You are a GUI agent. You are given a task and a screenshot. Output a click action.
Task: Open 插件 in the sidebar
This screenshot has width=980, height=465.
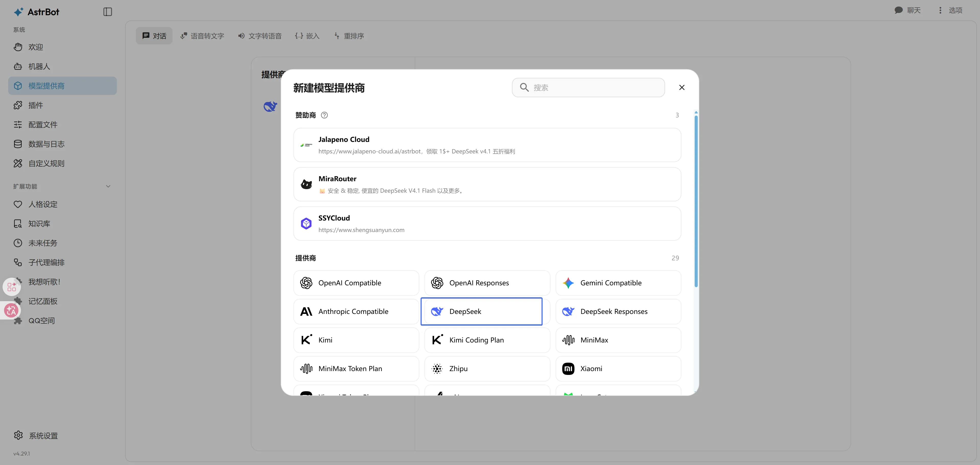tap(62, 105)
